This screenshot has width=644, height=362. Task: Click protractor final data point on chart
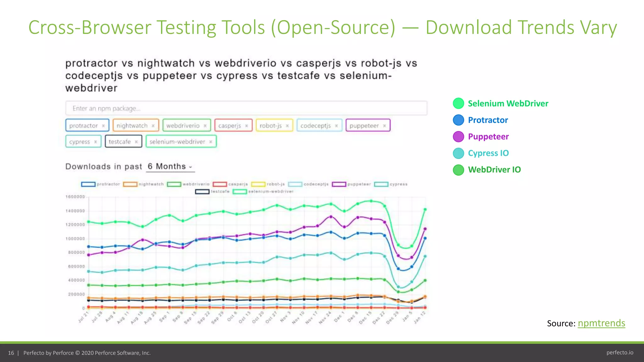tap(425, 238)
